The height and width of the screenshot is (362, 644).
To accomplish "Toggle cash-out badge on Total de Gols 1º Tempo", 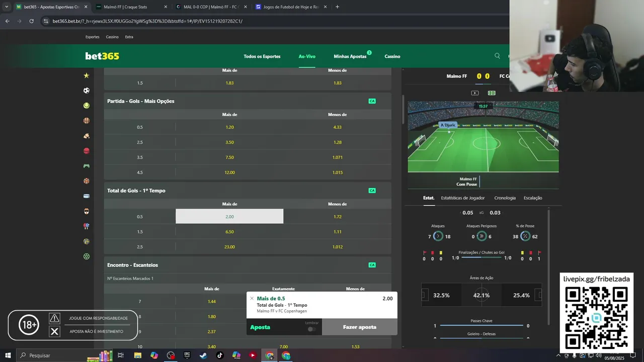I will [x=372, y=191].
